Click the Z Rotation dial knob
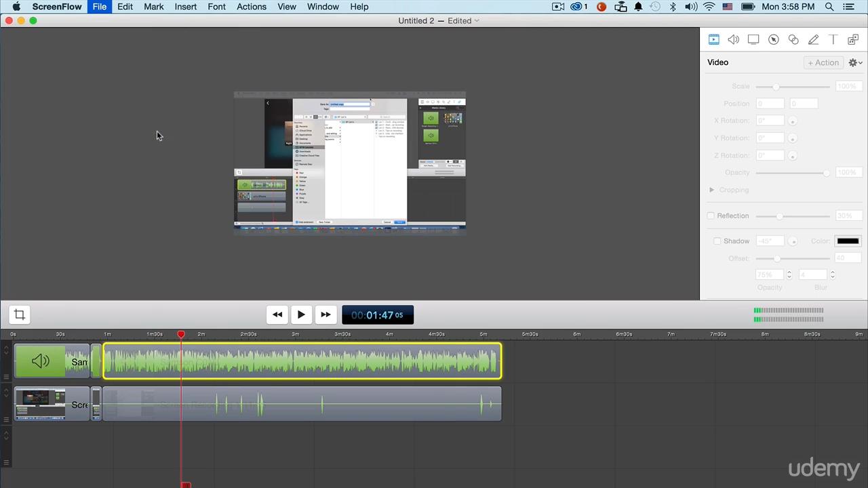 tap(792, 156)
